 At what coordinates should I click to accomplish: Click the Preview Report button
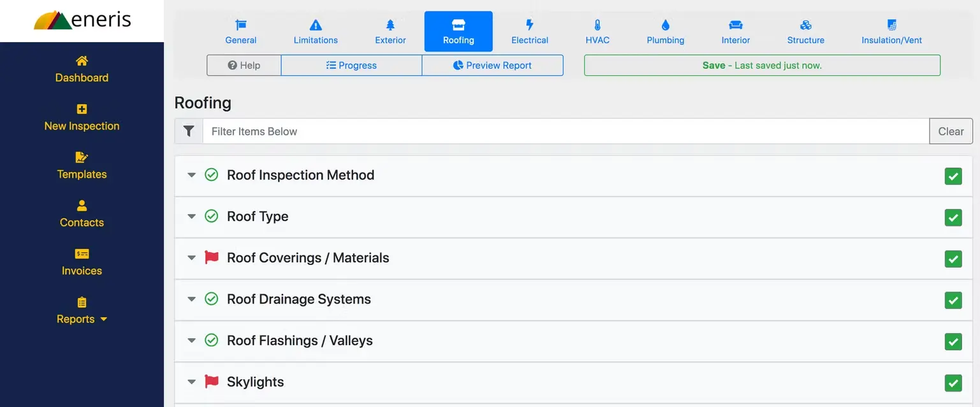click(x=492, y=65)
